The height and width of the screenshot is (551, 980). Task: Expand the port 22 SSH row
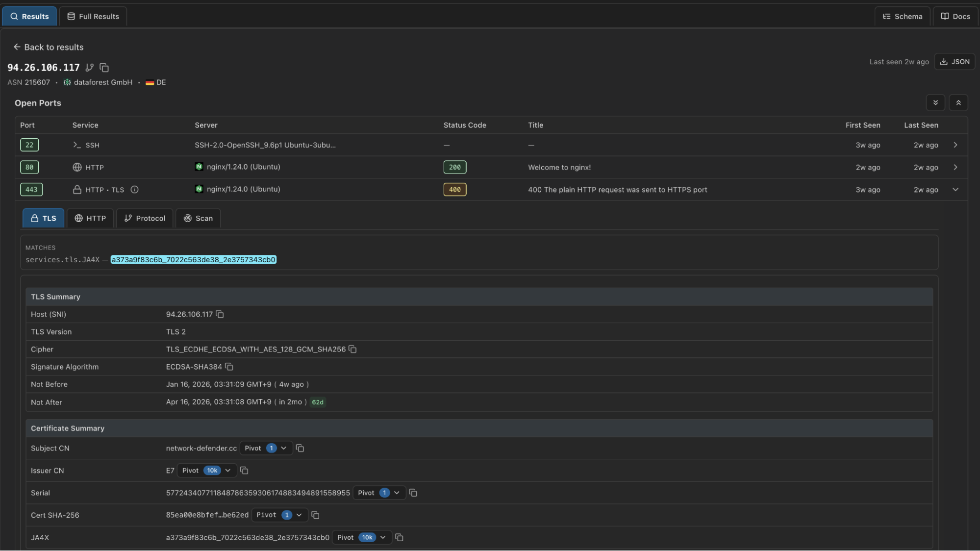[x=955, y=145]
